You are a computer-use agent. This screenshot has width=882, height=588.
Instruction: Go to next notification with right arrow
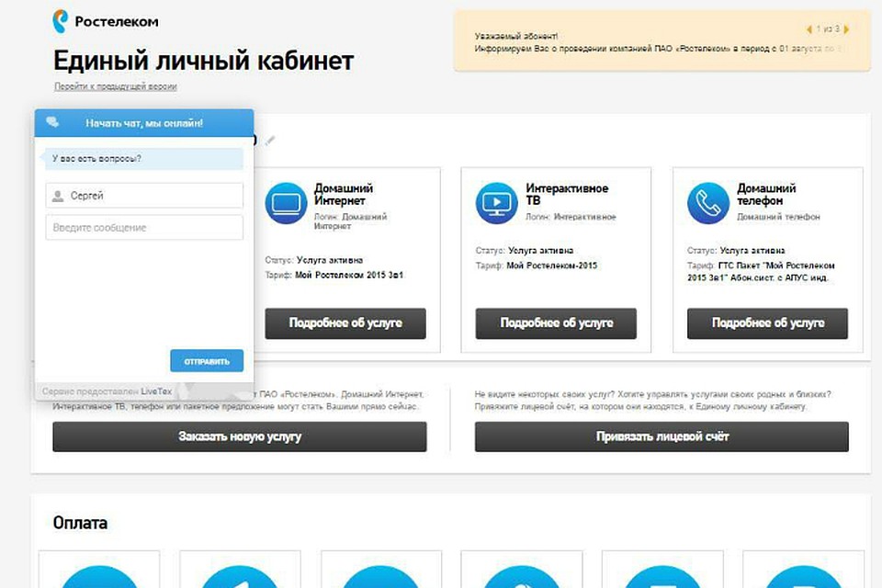(x=846, y=29)
